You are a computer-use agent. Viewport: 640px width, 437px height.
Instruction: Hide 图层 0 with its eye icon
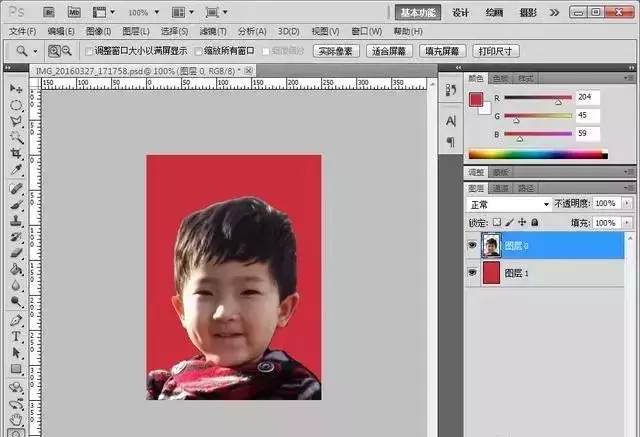point(472,245)
